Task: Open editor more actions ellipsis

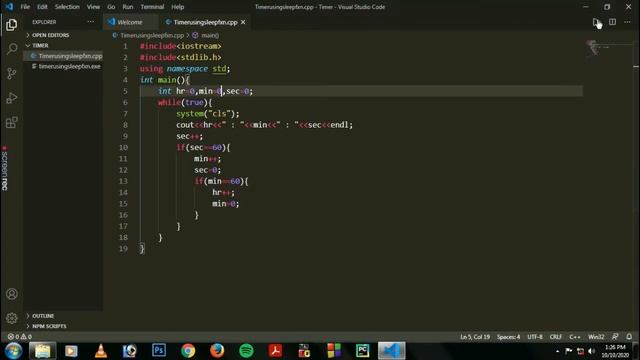Action: (x=627, y=22)
